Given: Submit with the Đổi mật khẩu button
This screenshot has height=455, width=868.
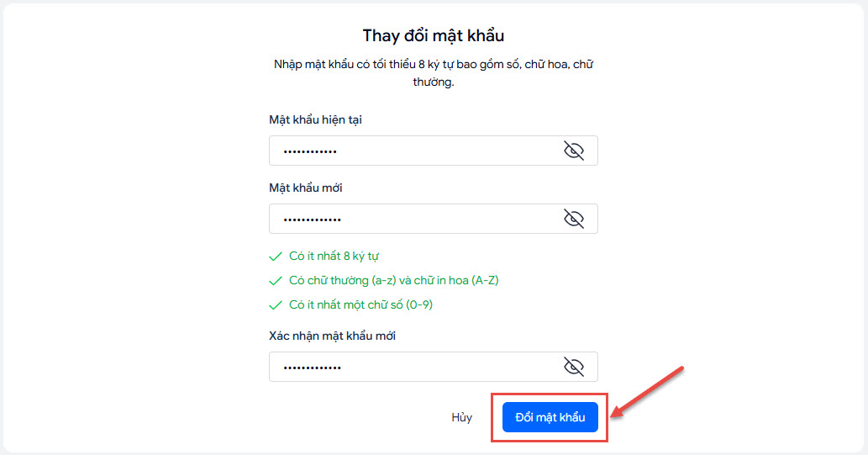Looking at the screenshot, I should (550, 418).
